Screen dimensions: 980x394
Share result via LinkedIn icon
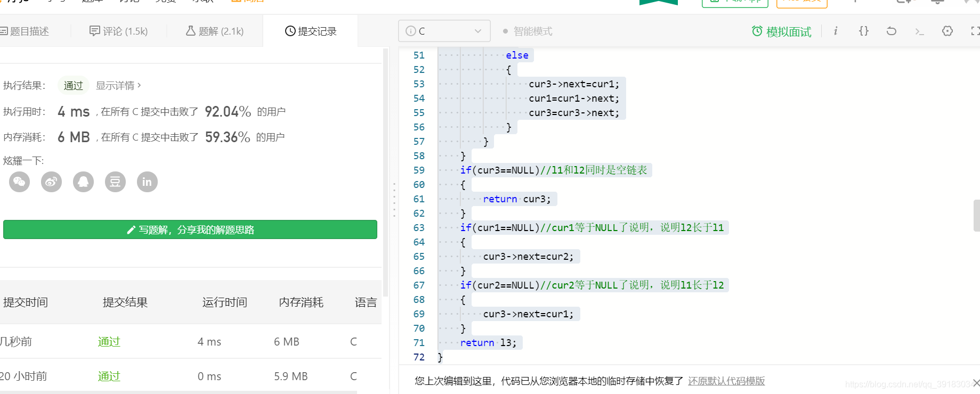147,182
